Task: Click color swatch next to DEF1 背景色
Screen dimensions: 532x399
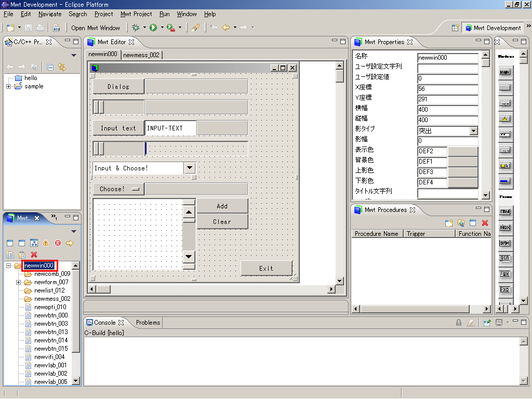Action: 463,162
